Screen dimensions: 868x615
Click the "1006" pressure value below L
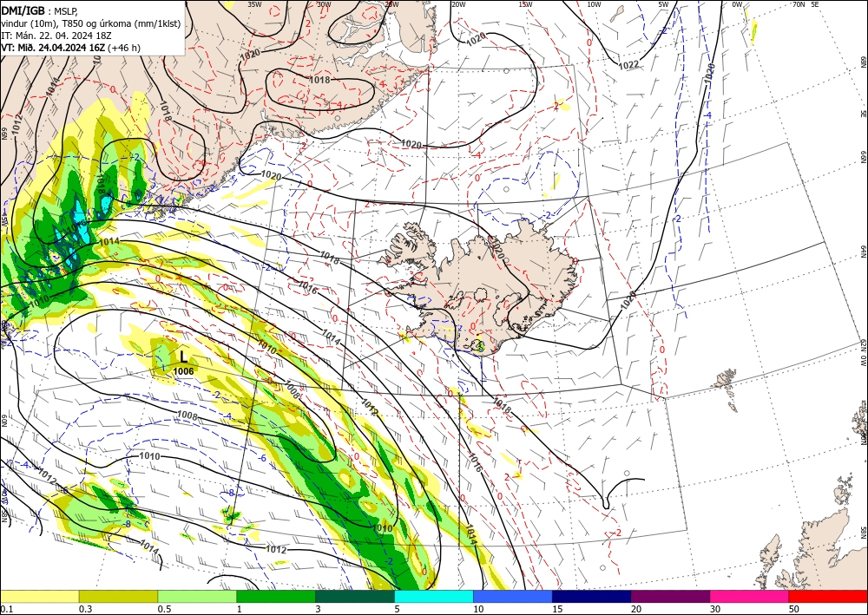click(183, 371)
